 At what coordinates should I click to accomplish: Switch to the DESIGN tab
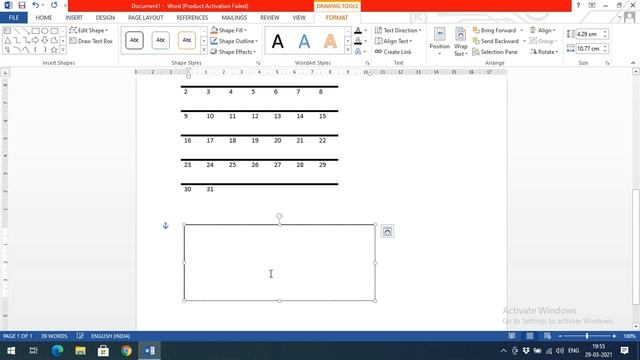pyautogui.click(x=105, y=18)
